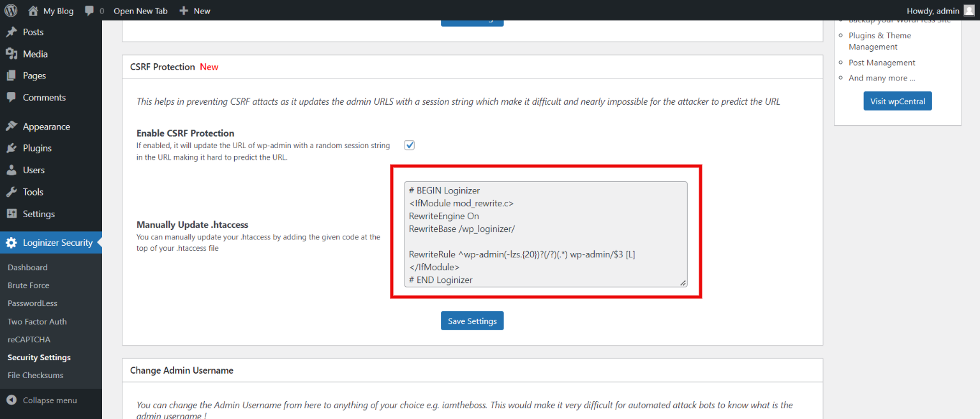The width and height of the screenshot is (980, 419).
Task: Open the My Blog home icon
Action: coord(33,10)
